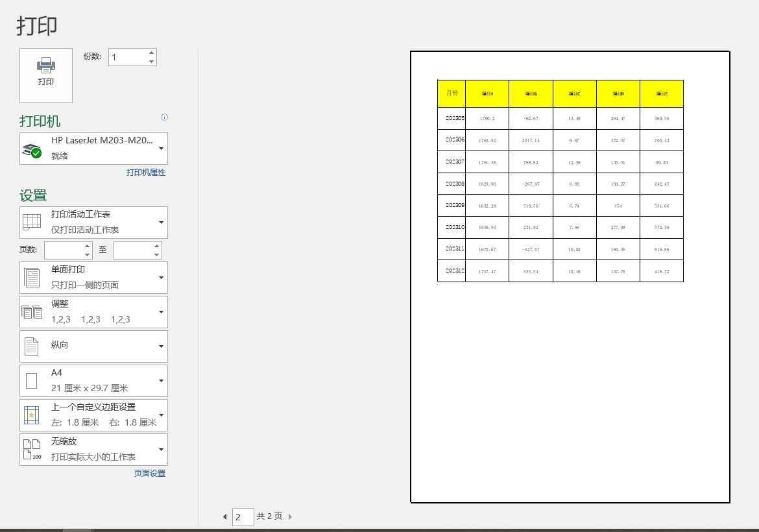Increase copies with the up arrow
759x532 pixels.
[152, 53]
